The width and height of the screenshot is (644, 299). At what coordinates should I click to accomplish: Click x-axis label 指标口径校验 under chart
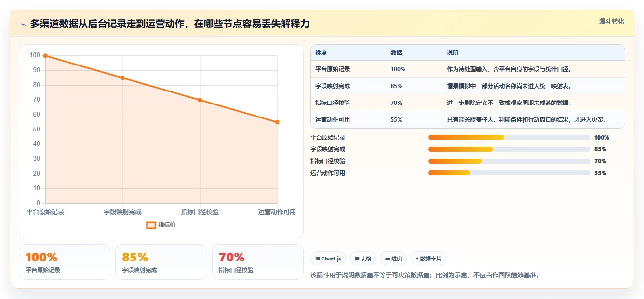pyautogui.click(x=200, y=212)
